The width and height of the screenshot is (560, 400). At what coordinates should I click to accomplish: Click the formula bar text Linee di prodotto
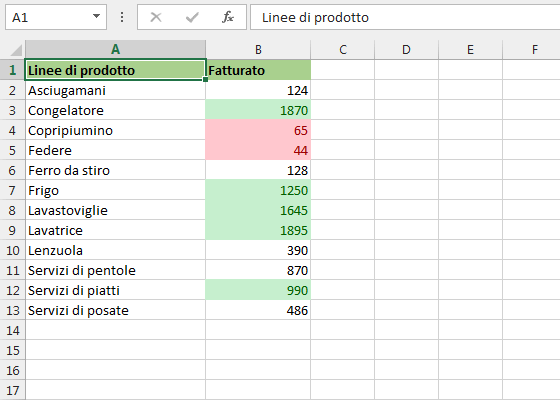(315, 18)
